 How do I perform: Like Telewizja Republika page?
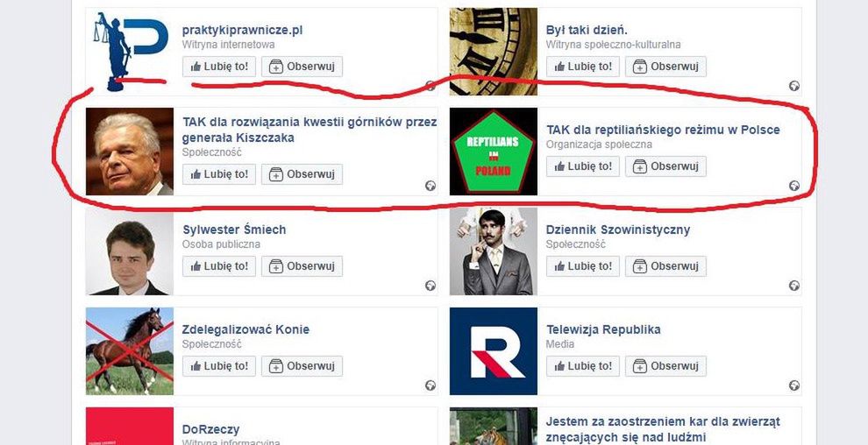click(583, 366)
